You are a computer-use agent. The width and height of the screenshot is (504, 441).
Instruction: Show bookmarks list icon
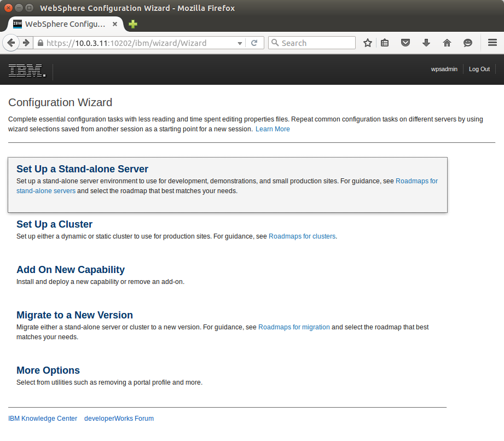tap(385, 43)
